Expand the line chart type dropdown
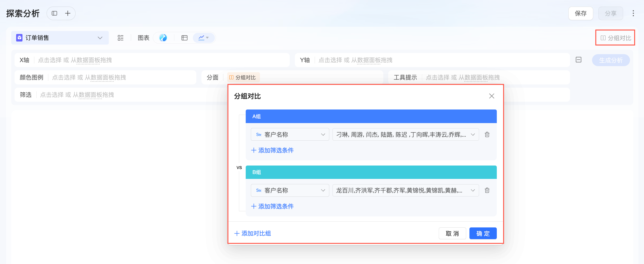The image size is (644, 264). (204, 38)
